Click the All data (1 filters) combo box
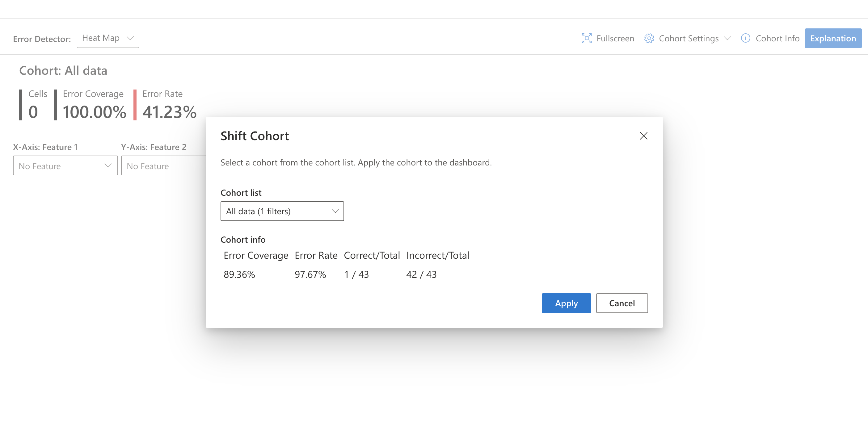Viewport: 868px width, 426px height. pyautogui.click(x=282, y=211)
